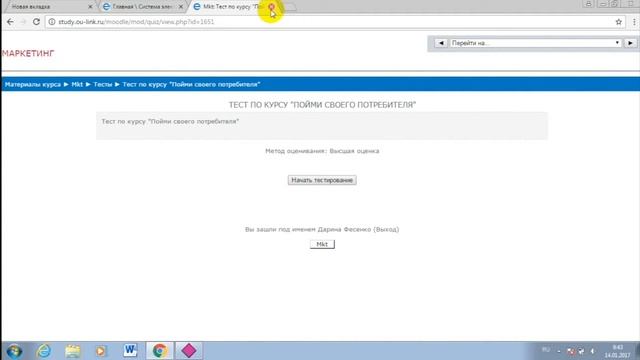Close the 'Главная \ Система' tab

tap(181, 7)
